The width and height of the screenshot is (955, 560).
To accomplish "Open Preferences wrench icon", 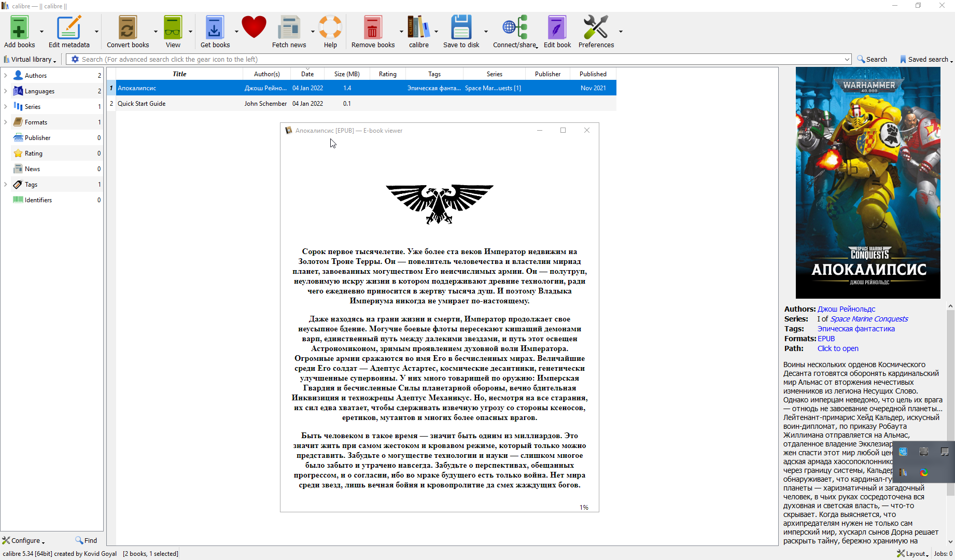I will [x=595, y=28].
